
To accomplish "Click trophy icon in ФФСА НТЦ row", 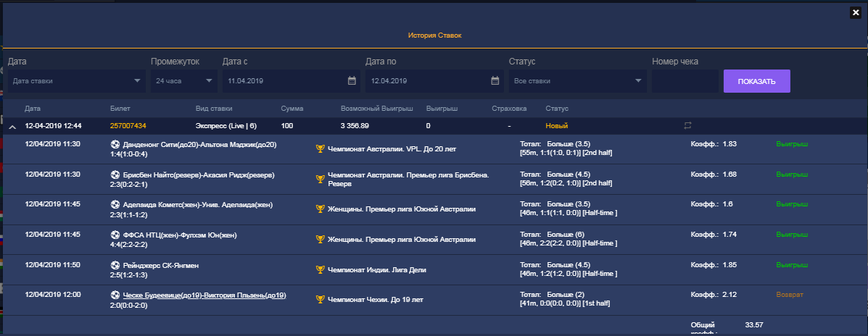I will 320,239.
